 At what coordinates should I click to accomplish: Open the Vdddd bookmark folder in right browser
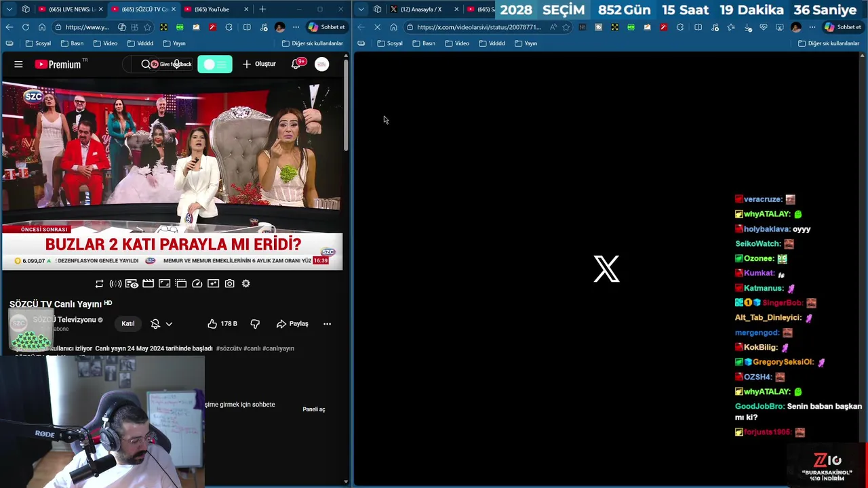tap(492, 43)
